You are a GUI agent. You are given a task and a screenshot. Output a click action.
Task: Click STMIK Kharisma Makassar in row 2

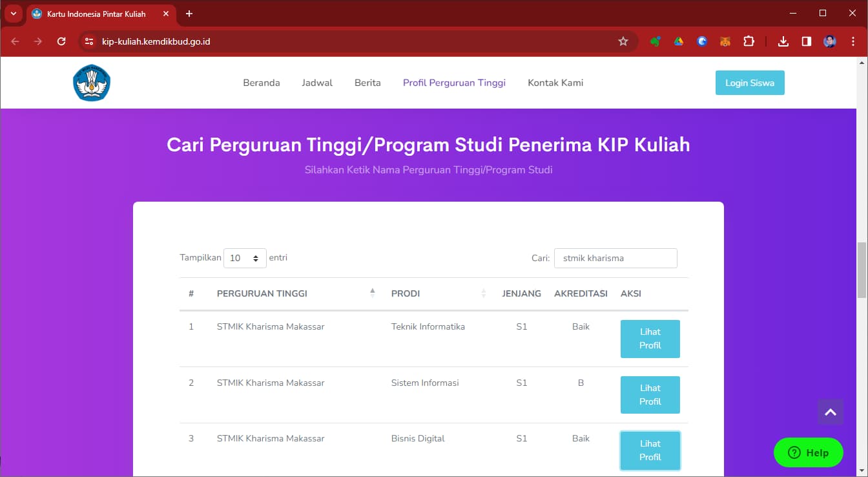(x=271, y=383)
